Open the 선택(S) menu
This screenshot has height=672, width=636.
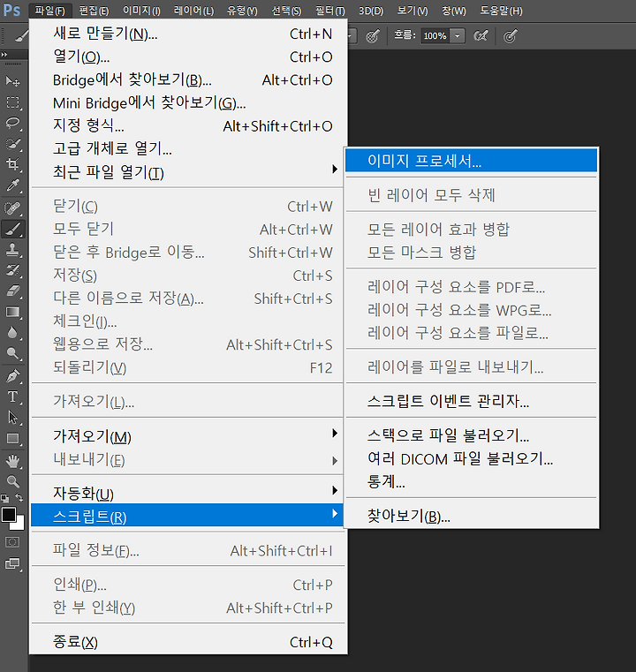click(x=287, y=11)
